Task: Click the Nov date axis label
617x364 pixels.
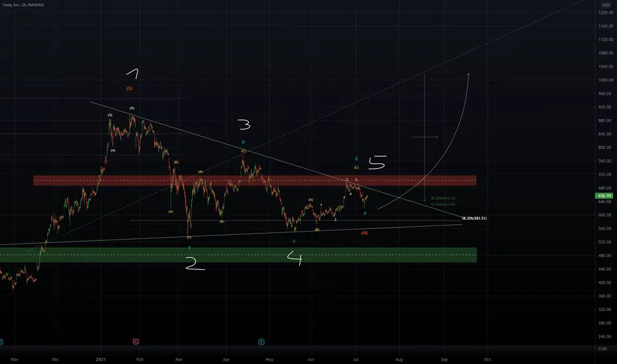Action: (x=15, y=359)
